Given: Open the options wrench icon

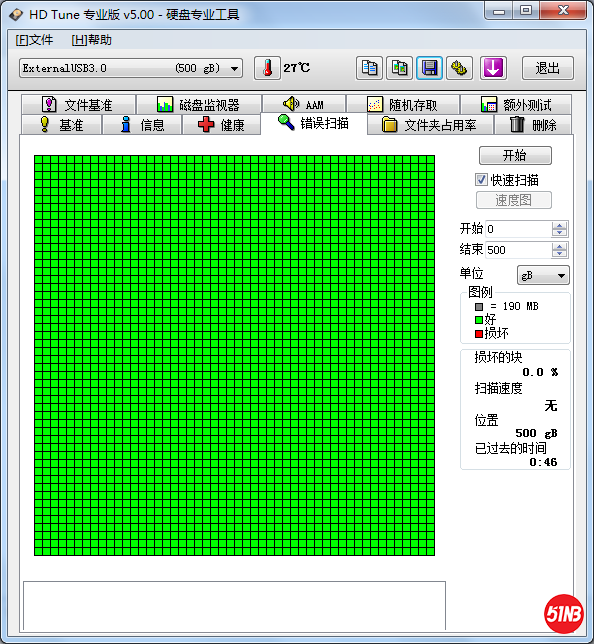Looking at the screenshot, I should pyautogui.click(x=459, y=68).
